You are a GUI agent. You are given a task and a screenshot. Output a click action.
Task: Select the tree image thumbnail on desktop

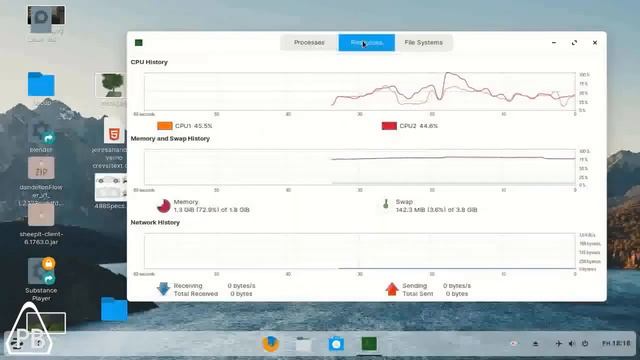pyautogui.click(x=111, y=86)
